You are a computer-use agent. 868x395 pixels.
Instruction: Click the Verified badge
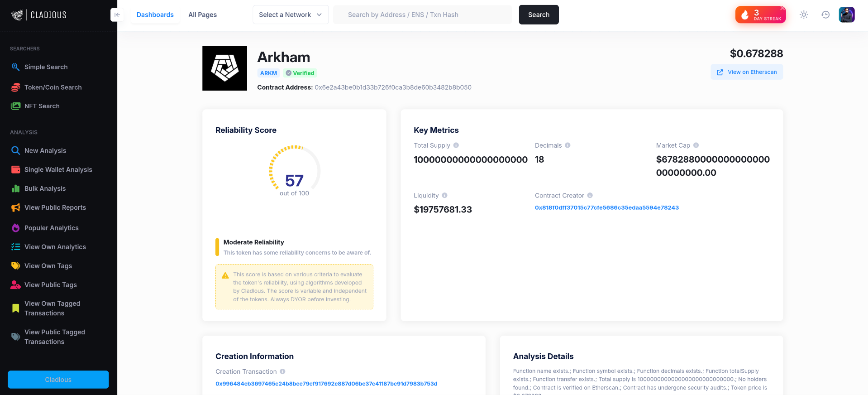pyautogui.click(x=300, y=73)
